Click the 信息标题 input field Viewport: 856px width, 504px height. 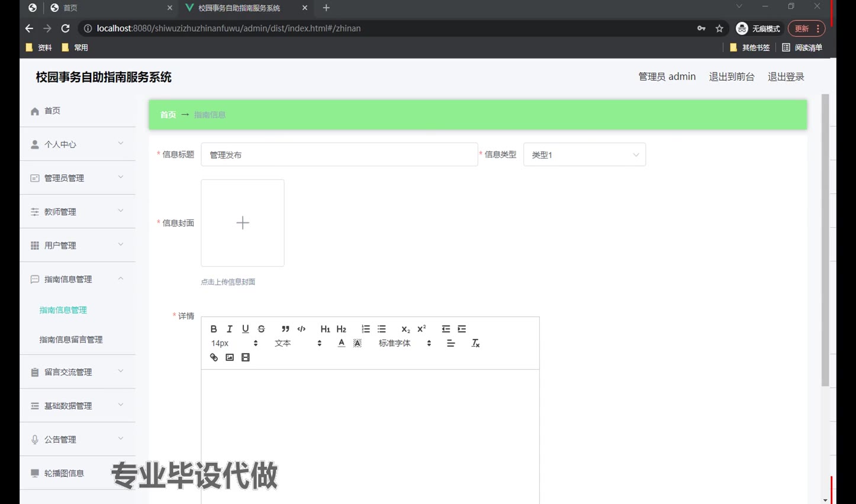tap(339, 155)
